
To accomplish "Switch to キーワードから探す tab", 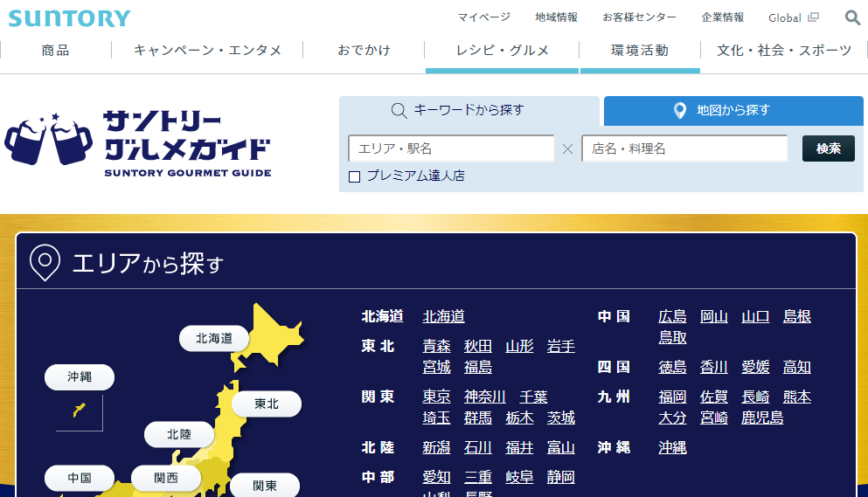I will (469, 110).
